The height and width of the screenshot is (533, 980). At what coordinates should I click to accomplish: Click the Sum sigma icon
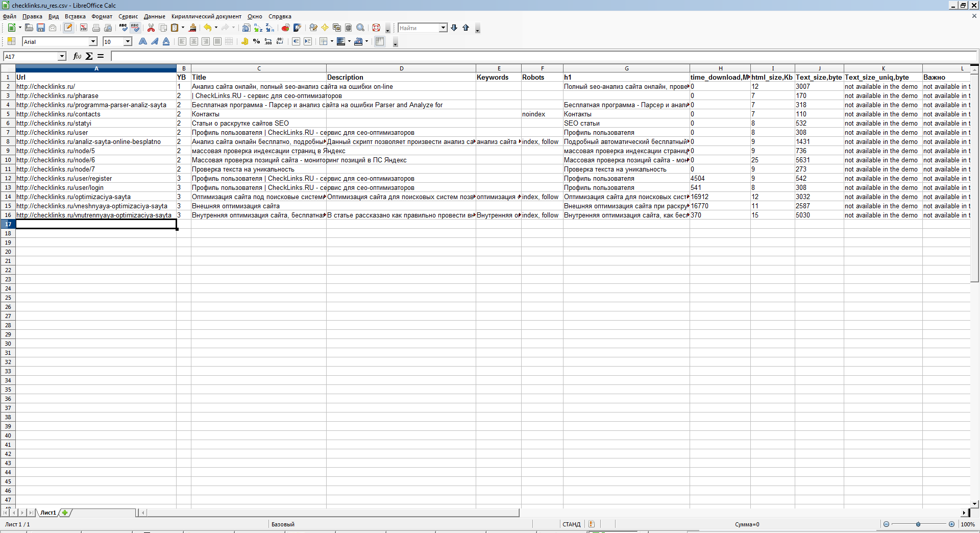click(x=89, y=56)
